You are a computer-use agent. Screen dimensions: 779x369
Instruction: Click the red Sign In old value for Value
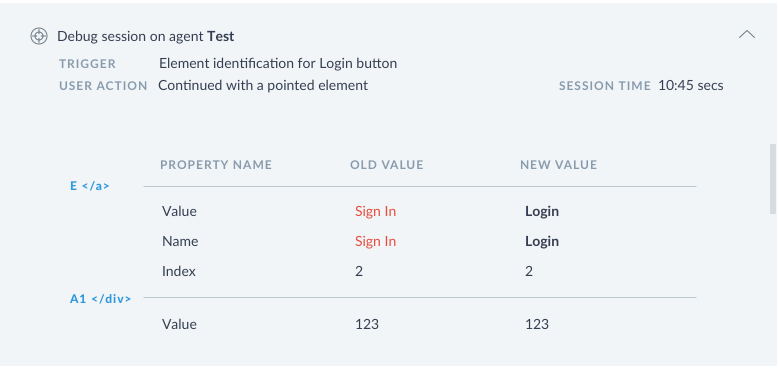[x=376, y=212]
